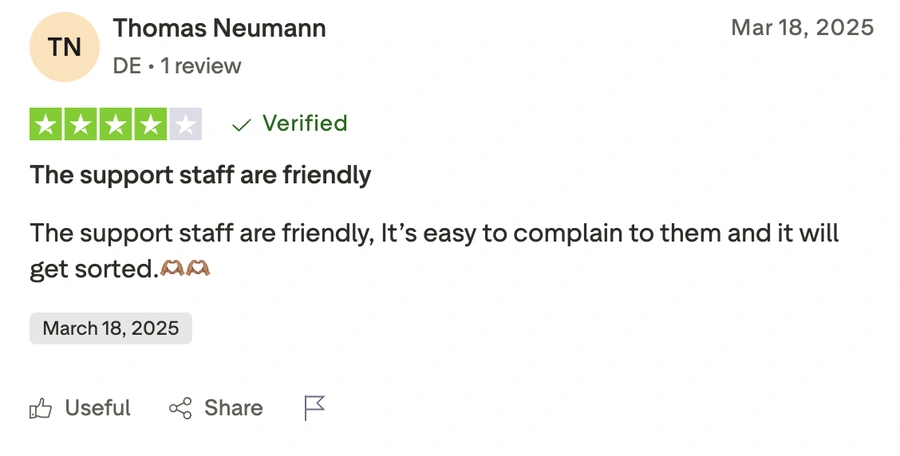Image resolution: width=900 pixels, height=456 pixels.
Task: Click the heart-hands emoji in the review
Action: pos(187,269)
